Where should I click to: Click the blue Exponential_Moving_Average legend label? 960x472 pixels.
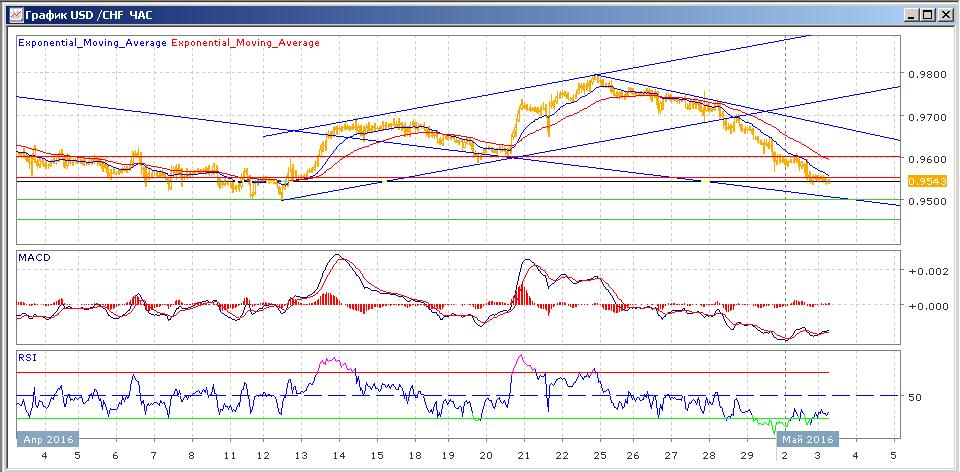(92, 43)
